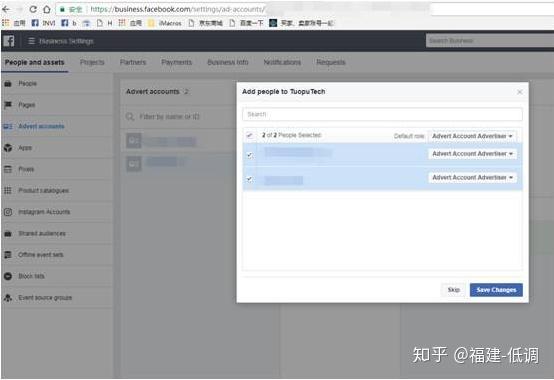Open the Default role dropdown
This screenshot has width=554, height=380.
pyautogui.click(x=472, y=136)
